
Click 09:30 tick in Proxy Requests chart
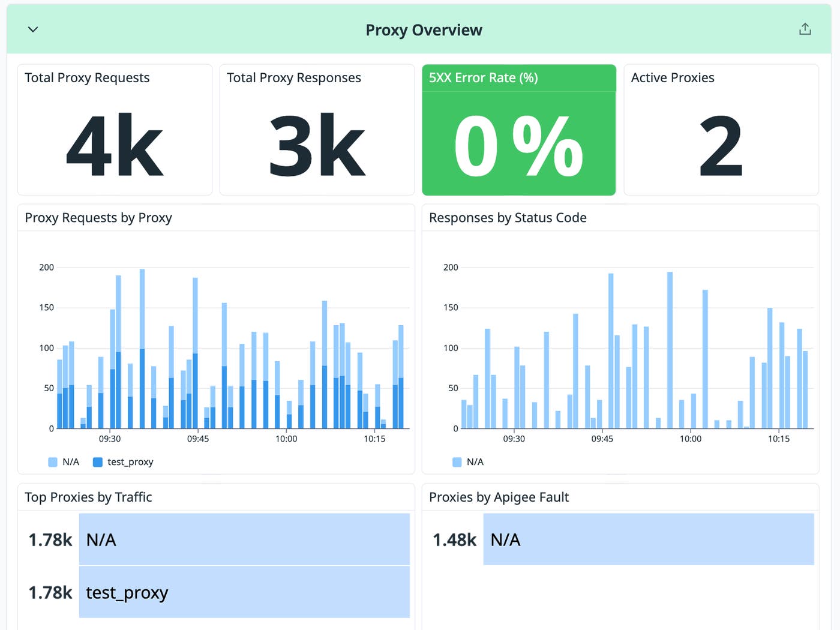pos(110,439)
